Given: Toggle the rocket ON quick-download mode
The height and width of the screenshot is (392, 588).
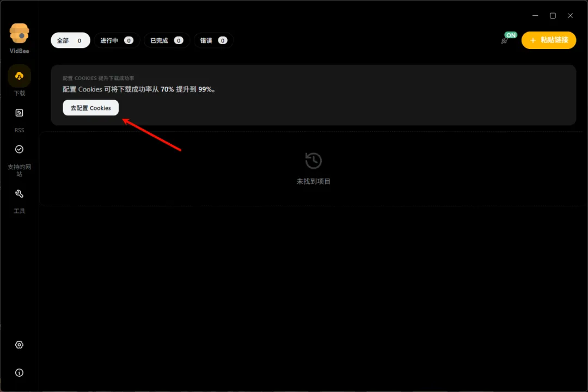Looking at the screenshot, I should tap(509, 38).
